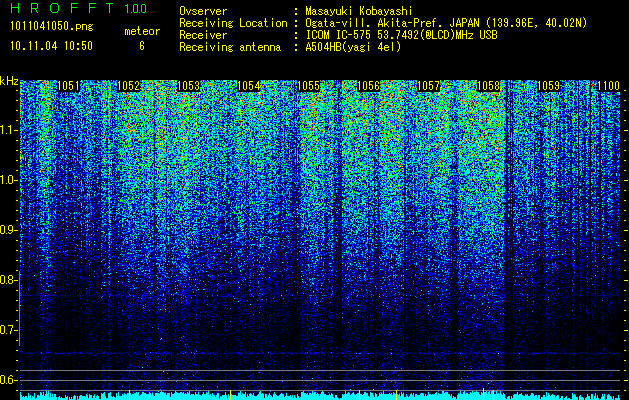Select the 0.6 frequency axis label
629x400 pixels.
[7, 380]
